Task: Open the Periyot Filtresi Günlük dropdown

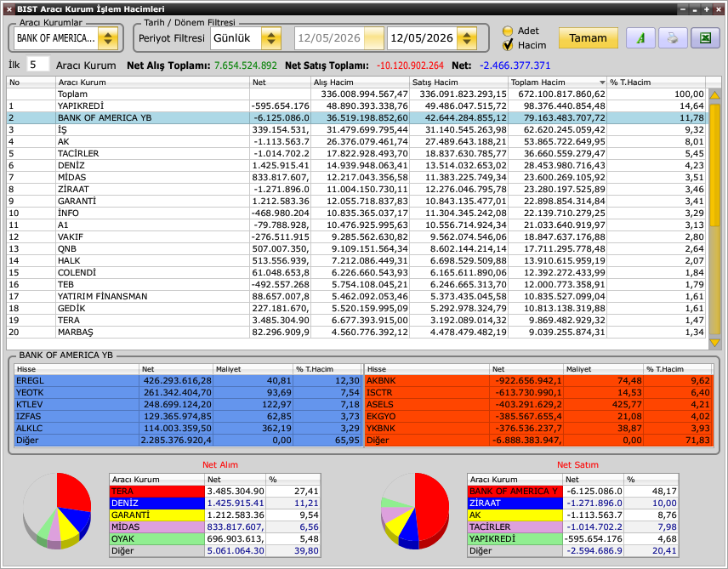Action: (x=271, y=38)
